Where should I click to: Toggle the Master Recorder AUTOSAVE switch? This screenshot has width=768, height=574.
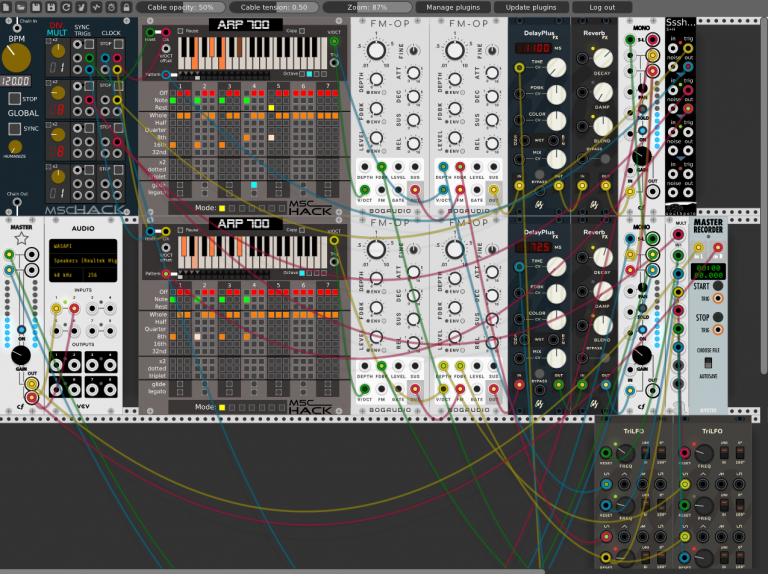(x=707, y=363)
